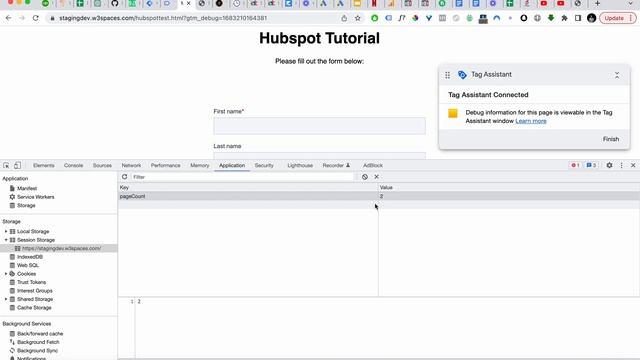640x360 pixels.
Task: Open Interest Groups in the sidebar
Action: tap(35, 291)
